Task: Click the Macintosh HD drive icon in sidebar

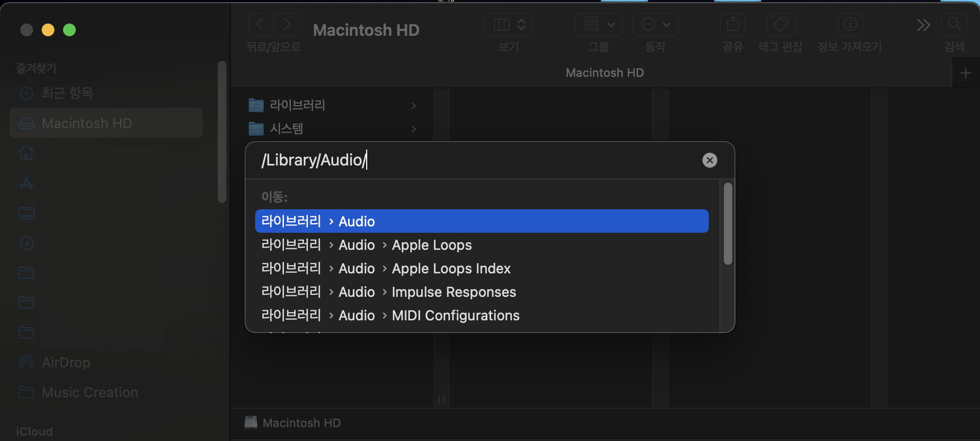Action: [x=27, y=123]
